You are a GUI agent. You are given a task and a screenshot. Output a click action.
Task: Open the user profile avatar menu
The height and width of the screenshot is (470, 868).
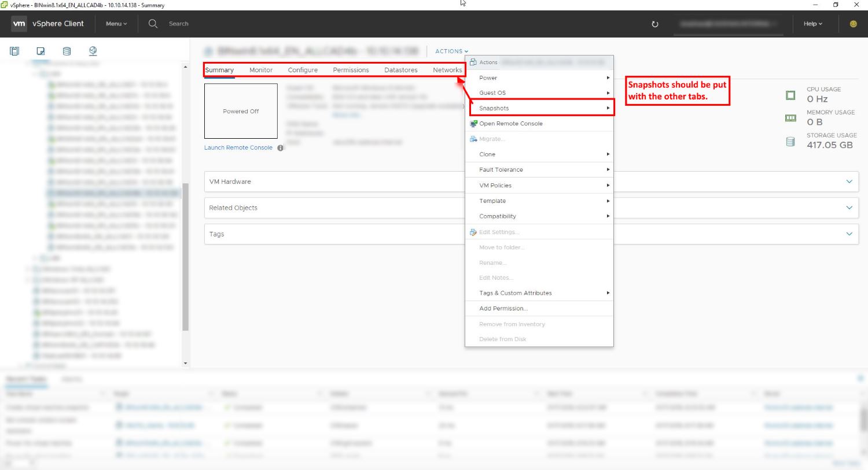[x=853, y=24]
